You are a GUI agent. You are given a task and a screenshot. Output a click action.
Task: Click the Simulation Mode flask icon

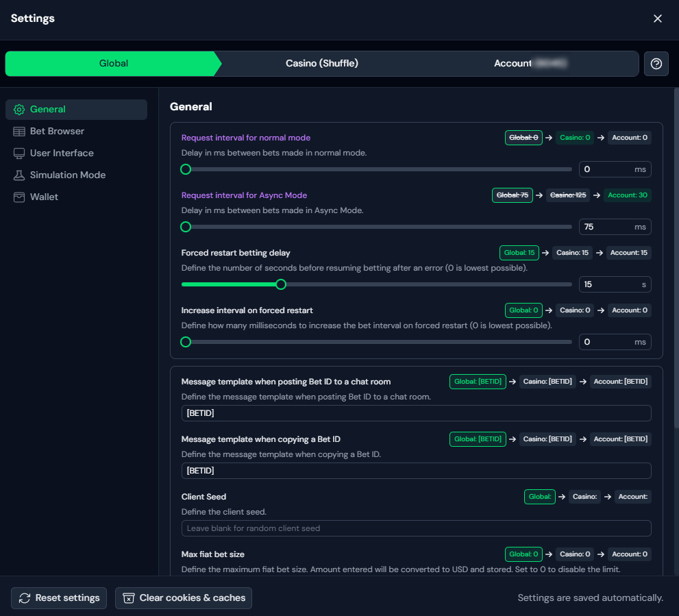coord(19,175)
